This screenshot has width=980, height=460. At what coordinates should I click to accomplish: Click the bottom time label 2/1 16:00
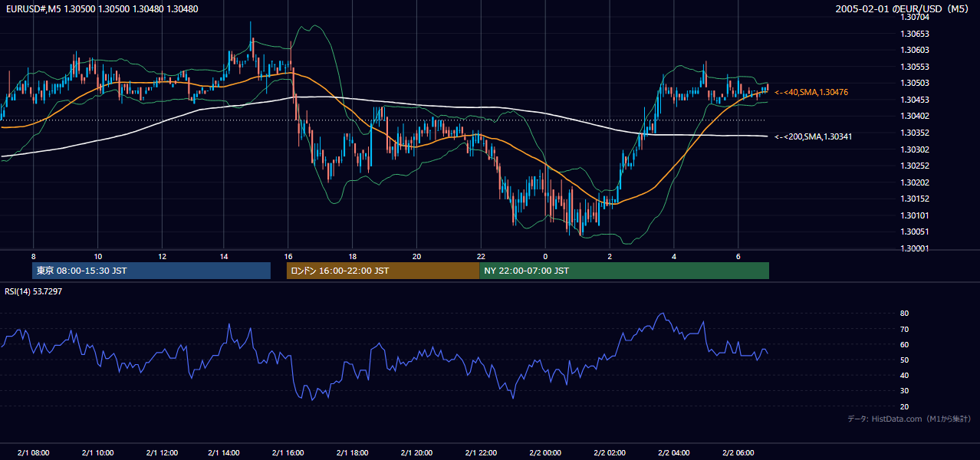tap(288, 453)
